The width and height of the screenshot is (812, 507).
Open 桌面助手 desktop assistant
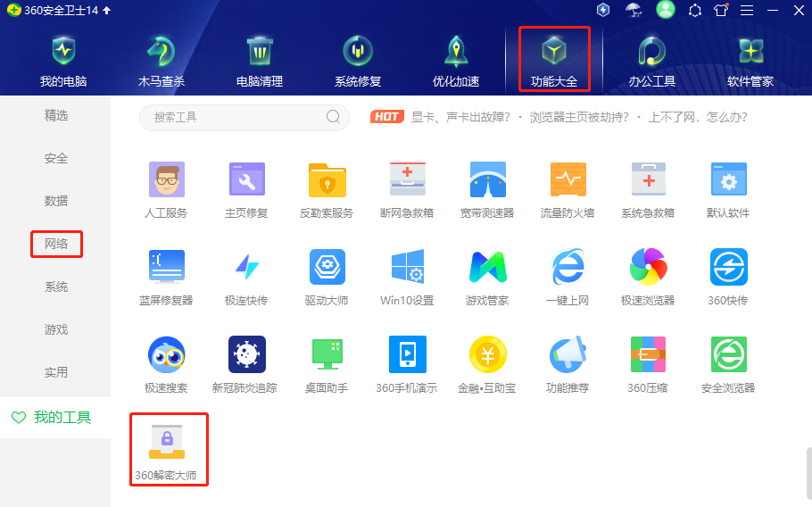(327, 365)
